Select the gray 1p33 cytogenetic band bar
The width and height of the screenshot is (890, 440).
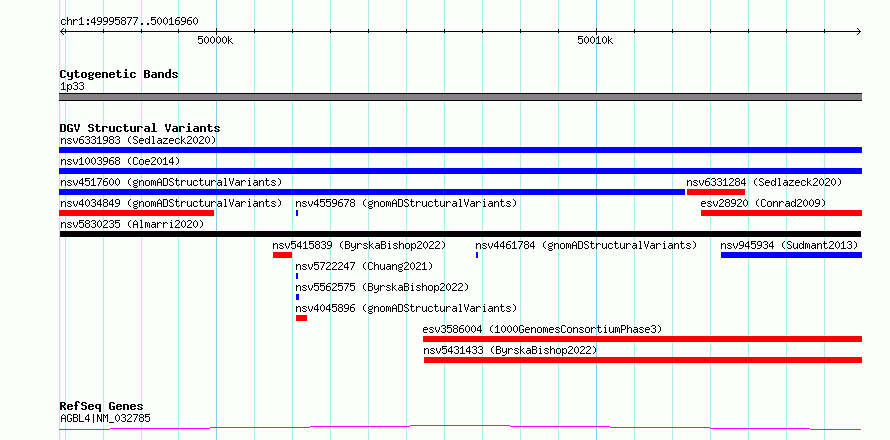(460, 97)
